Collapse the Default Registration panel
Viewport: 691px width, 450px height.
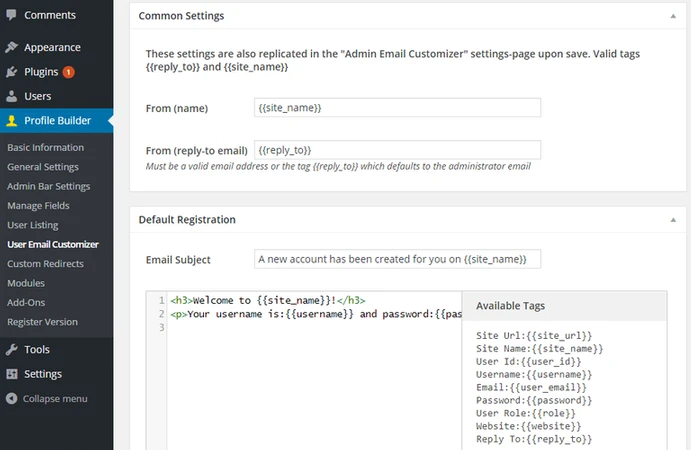point(673,220)
